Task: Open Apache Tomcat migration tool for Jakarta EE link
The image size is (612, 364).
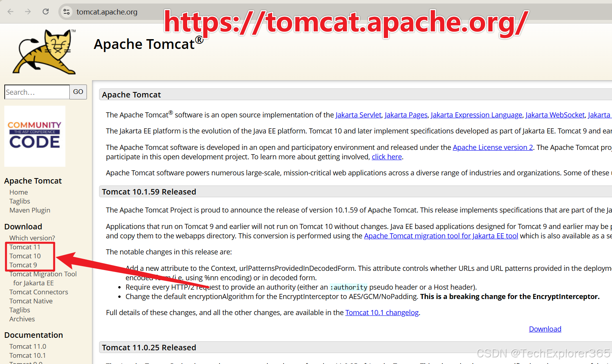Action: click(x=441, y=236)
